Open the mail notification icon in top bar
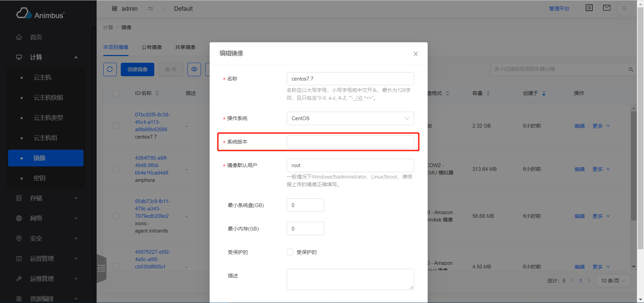Screen dimensions: 644x303 point(606,7)
